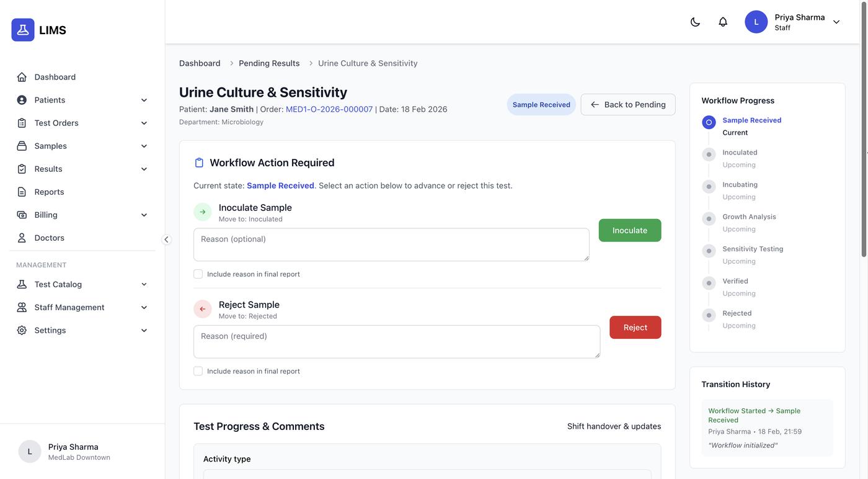Enable include reason checkbox under Inoculate Sample
The image size is (868, 479).
pos(198,274)
